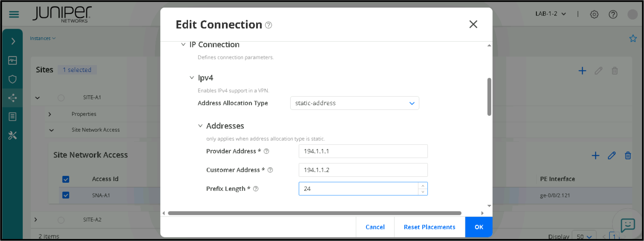This screenshot has width=644, height=241.
Task: Collapse the Ipv4 section
Action: tap(192, 78)
